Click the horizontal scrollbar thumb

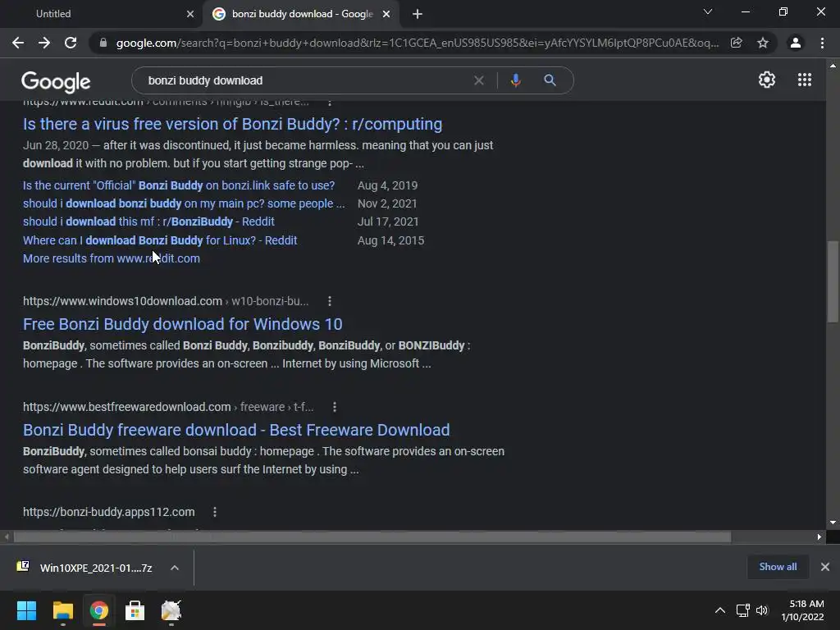(372, 536)
